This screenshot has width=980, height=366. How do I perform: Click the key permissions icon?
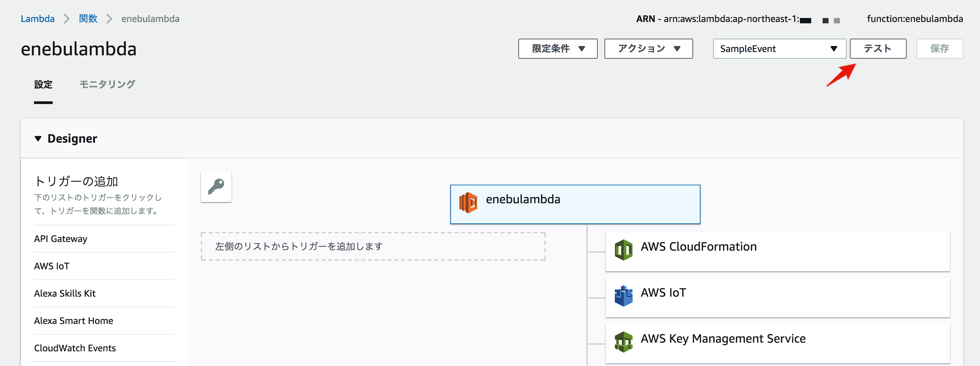pyautogui.click(x=216, y=187)
